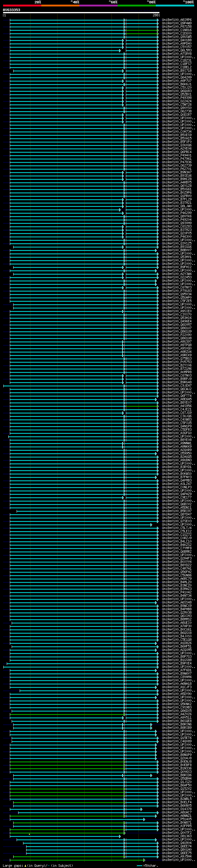This screenshot has width=197, height=868.
Task: Open hit UniRef100_P87158
Action: click(x=177, y=26)
